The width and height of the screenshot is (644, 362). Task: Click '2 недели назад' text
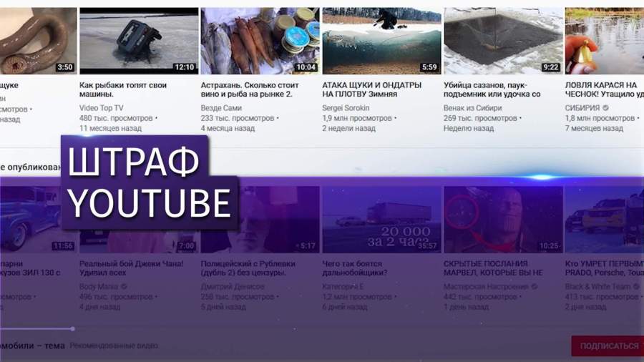348,129
